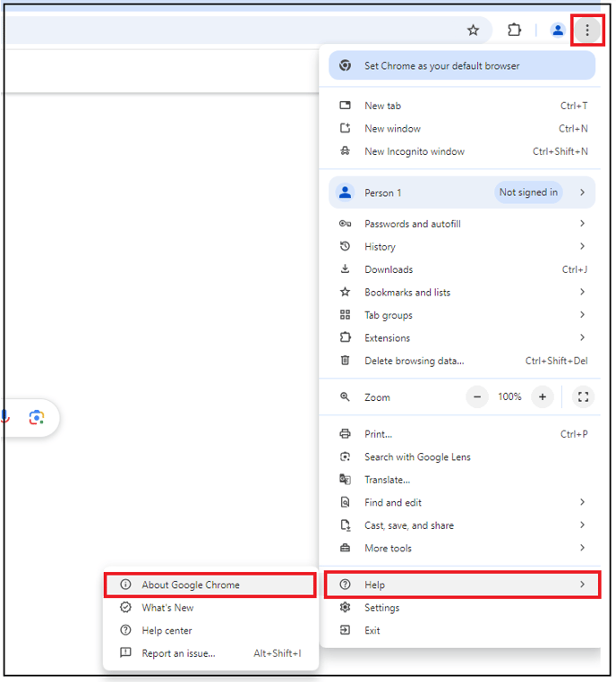Expand the History submenu arrow
The image size is (616, 682).
[x=582, y=246]
